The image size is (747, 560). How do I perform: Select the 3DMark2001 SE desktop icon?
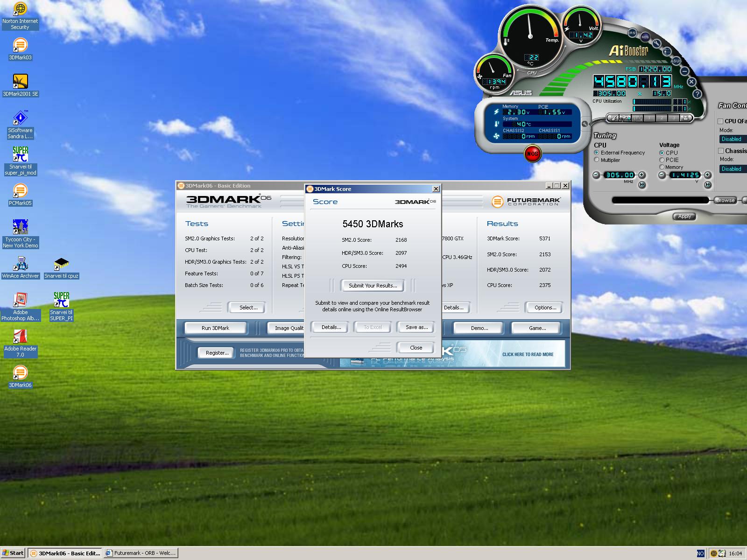20,85
